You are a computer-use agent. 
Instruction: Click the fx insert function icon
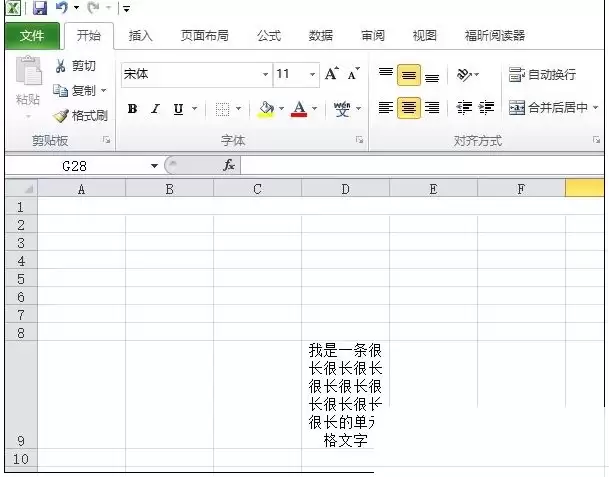229,165
